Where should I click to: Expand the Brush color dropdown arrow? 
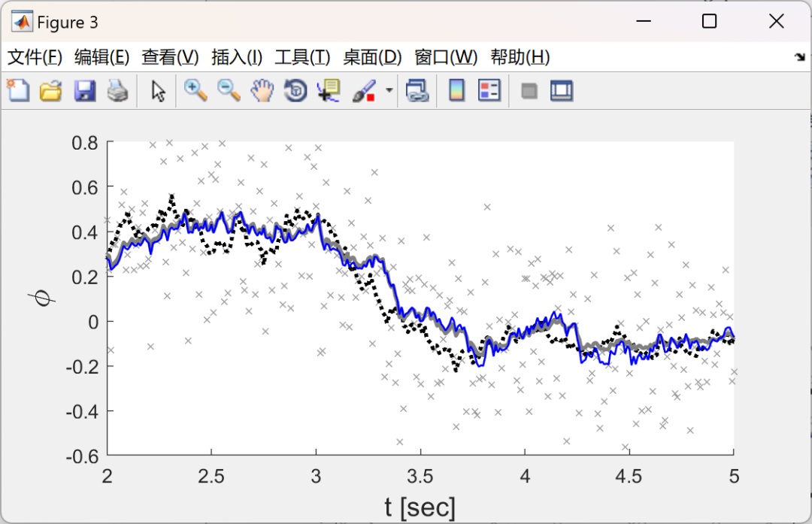[389, 91]
